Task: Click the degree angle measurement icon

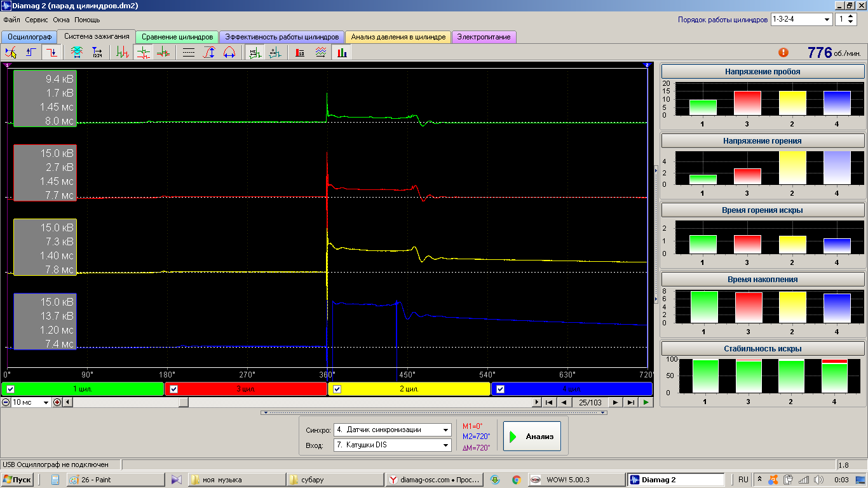Action: tap(275, 53)
